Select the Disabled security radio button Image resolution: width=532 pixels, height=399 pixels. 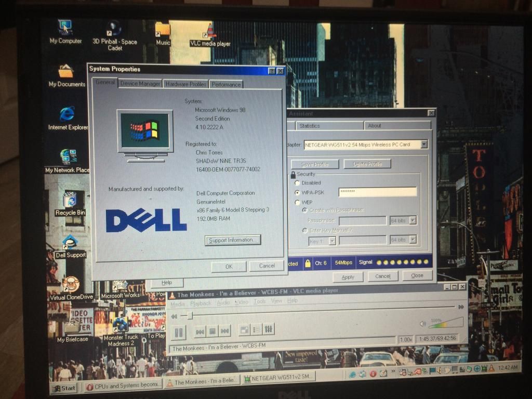(x=298, y=183)
